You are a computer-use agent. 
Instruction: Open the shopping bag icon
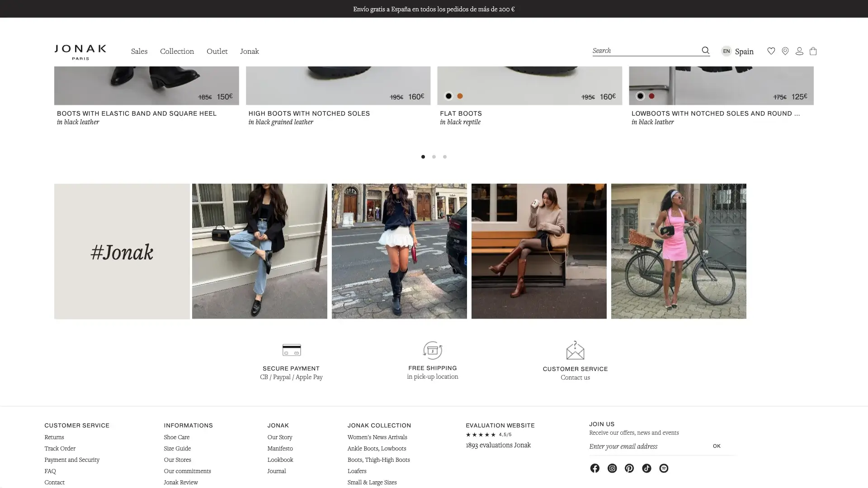pyautogui.click(x=813, y=51)
